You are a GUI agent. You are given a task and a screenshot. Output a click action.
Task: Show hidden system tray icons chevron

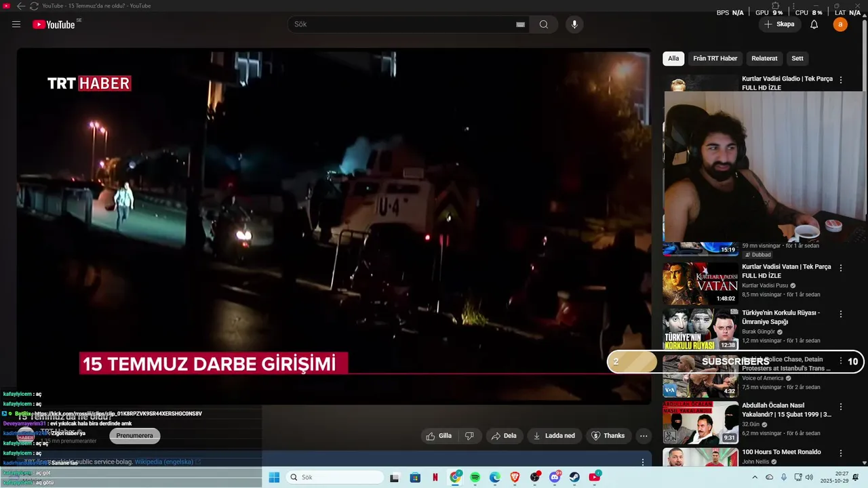(755, 477)
